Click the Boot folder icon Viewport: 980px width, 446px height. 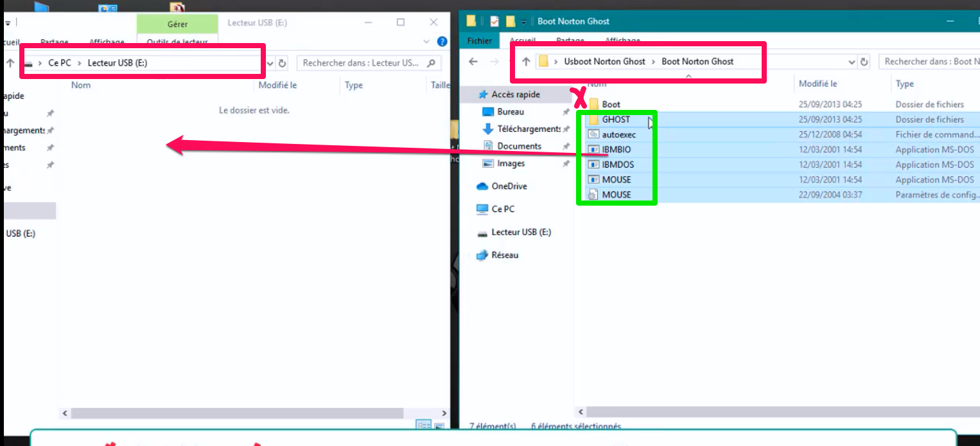pyautogui.click(x=593, y=103)
